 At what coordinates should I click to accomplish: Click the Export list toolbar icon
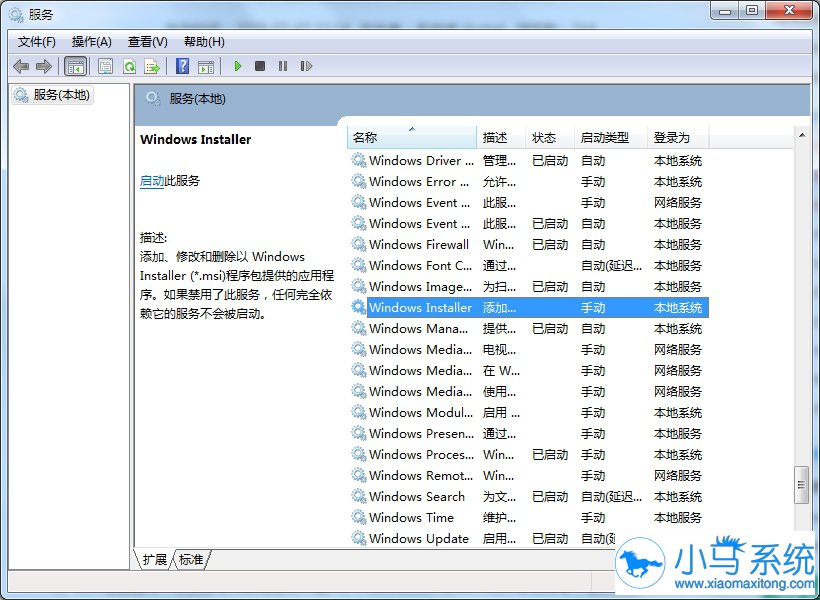click(x=152, y=66)
